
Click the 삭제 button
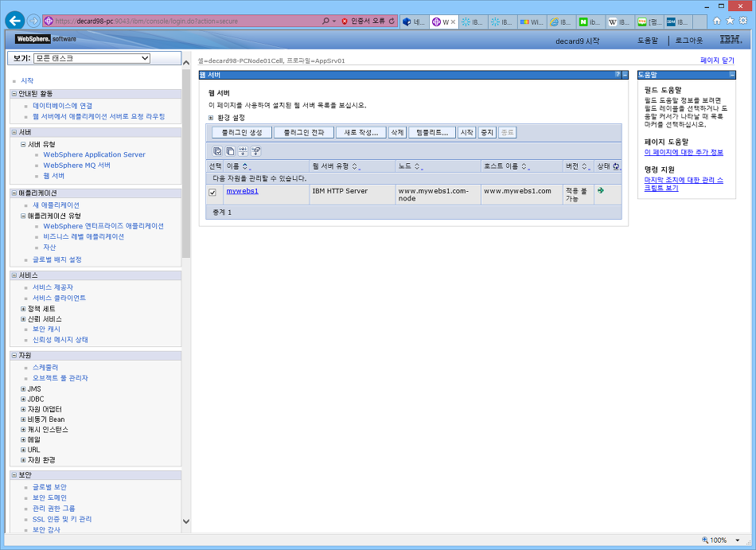pos(397,133)
